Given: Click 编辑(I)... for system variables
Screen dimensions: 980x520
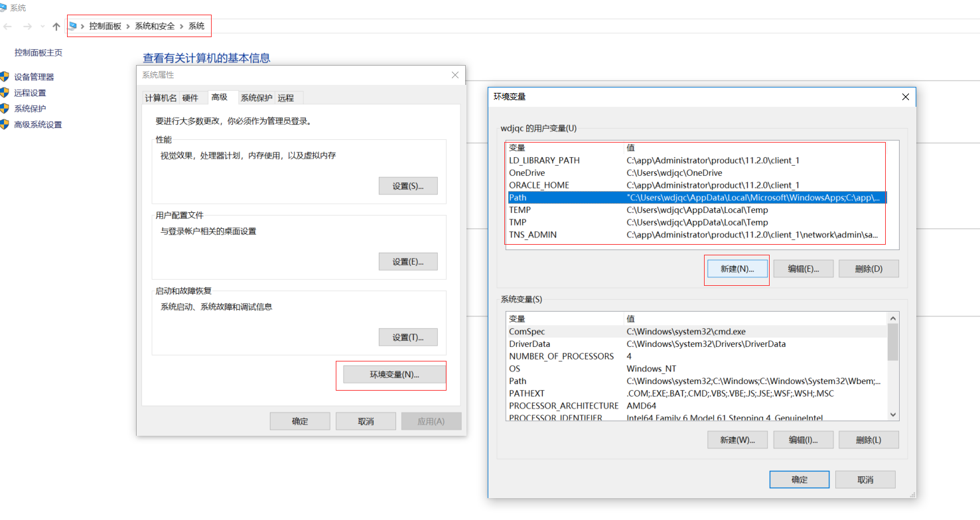Looking at the screenshot, I should [803, 440].
